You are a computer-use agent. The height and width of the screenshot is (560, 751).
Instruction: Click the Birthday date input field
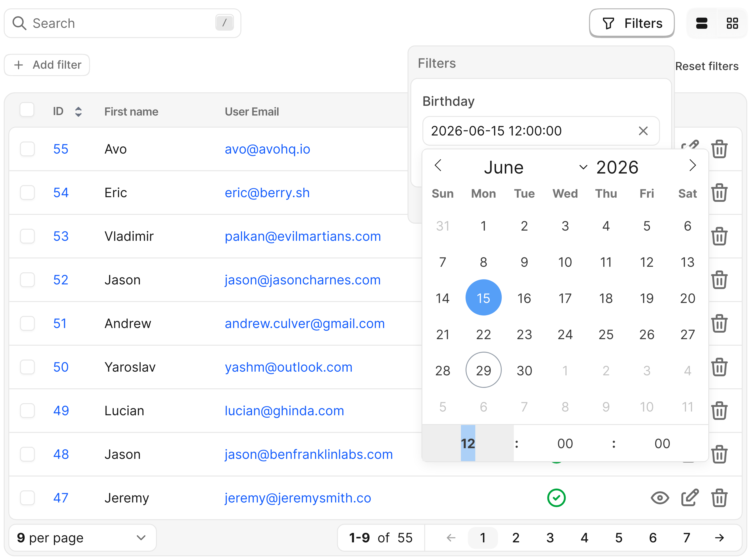click(x=541, y=131)
